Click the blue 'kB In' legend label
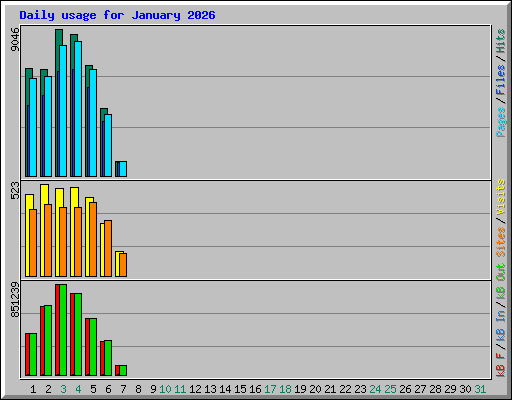The image size is (512, 400). click(501, 326)
